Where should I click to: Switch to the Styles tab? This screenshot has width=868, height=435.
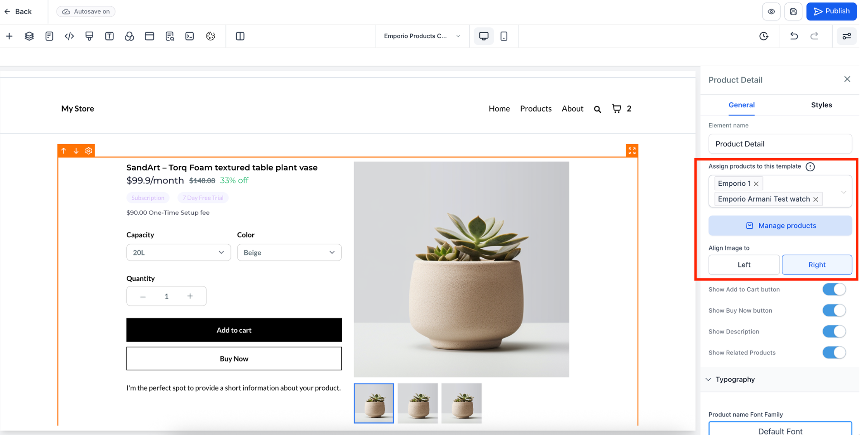point(821,105)
